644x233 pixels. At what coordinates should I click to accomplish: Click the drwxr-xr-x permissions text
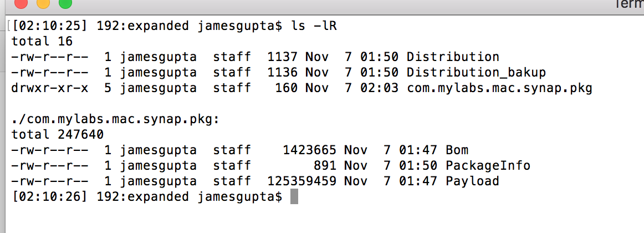50,88
